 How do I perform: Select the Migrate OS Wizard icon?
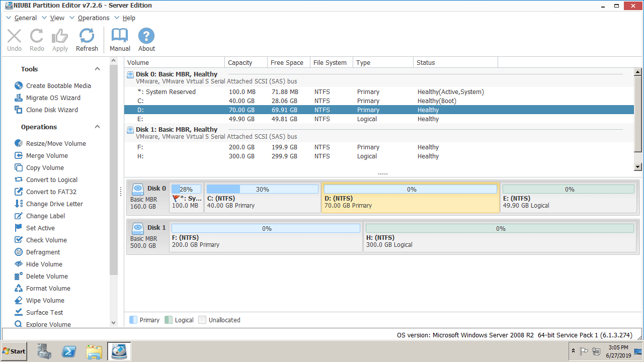tap(19, 98)
